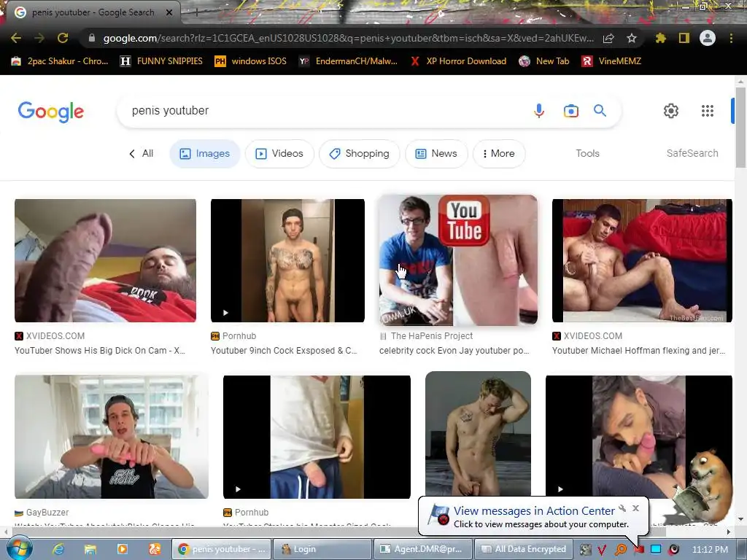
Task: Select the Google Search browser tab
Action: point(93,12)
